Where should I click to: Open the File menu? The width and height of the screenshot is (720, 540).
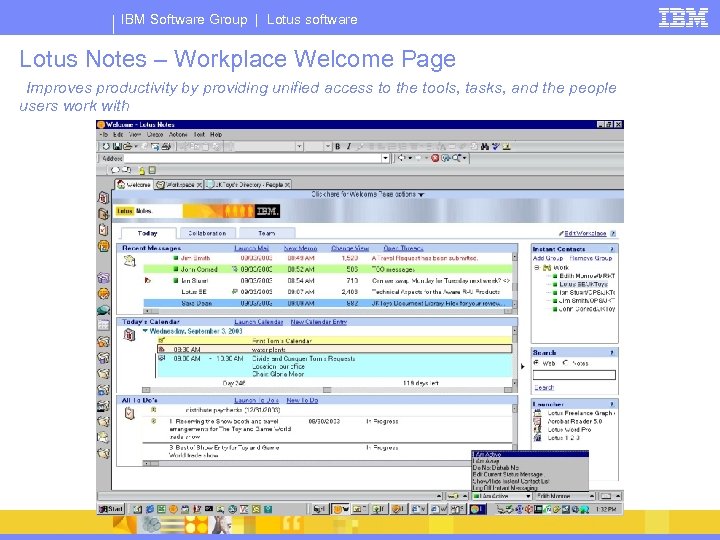point(104,135)
